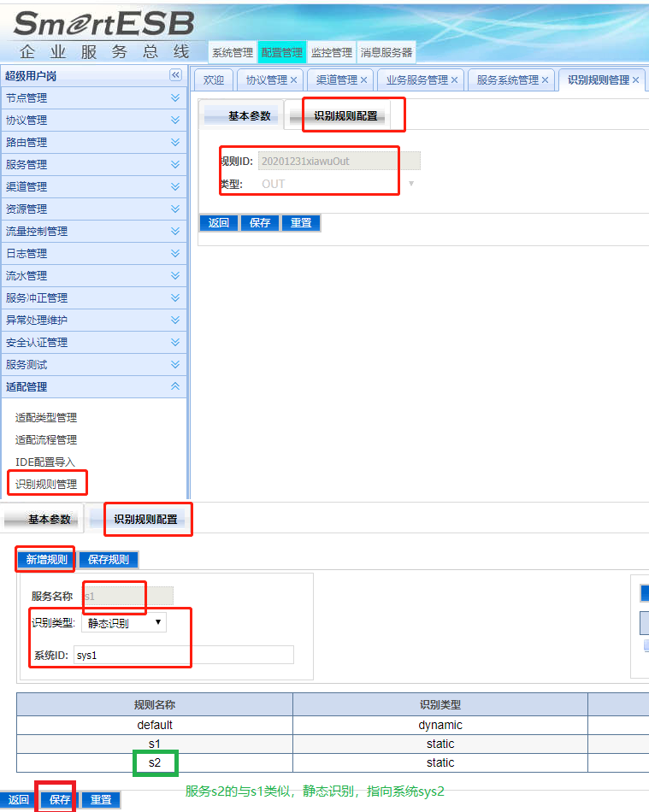
Task: Close the 协议管理 tab
Action: (x=294, y=80)
